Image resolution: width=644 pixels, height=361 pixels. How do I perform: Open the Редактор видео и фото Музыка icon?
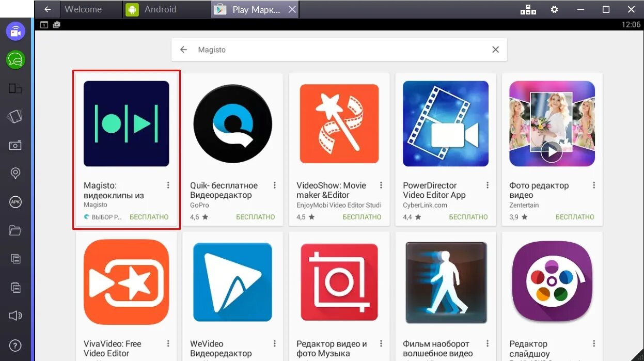[x=339, y=282]
